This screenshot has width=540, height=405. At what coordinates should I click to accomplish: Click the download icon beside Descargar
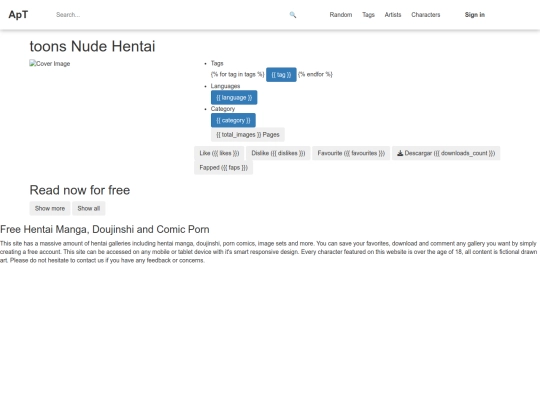pyautogui.click(x=400, y=153)
